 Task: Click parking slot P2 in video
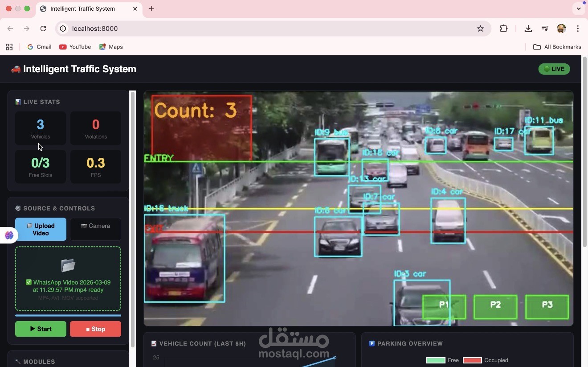pos(495,307)
